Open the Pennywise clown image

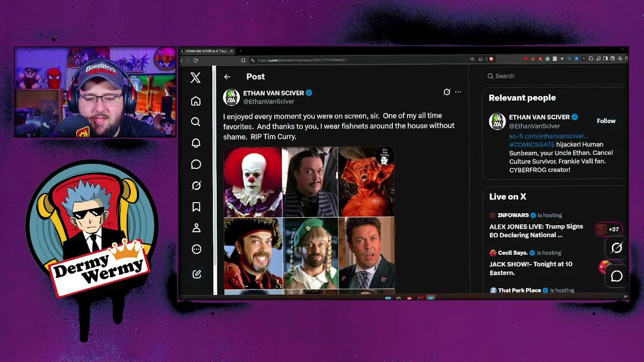point(253,182)
